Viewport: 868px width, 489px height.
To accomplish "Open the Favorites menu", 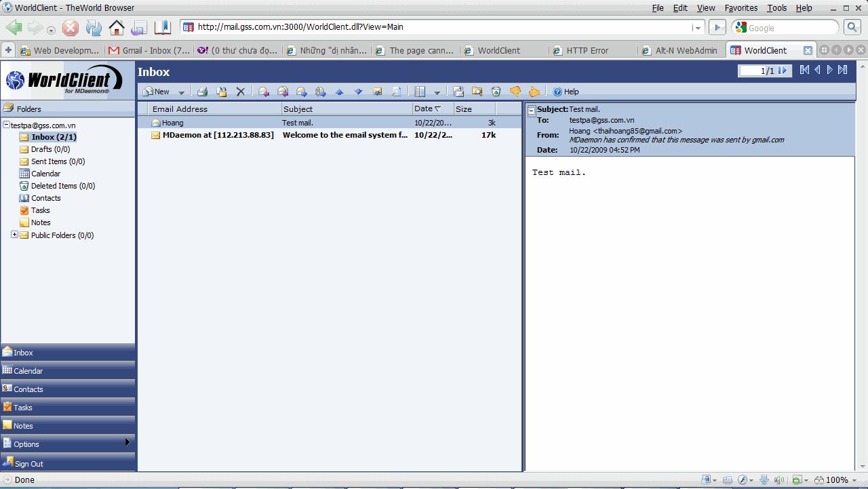I will point(741,8).
